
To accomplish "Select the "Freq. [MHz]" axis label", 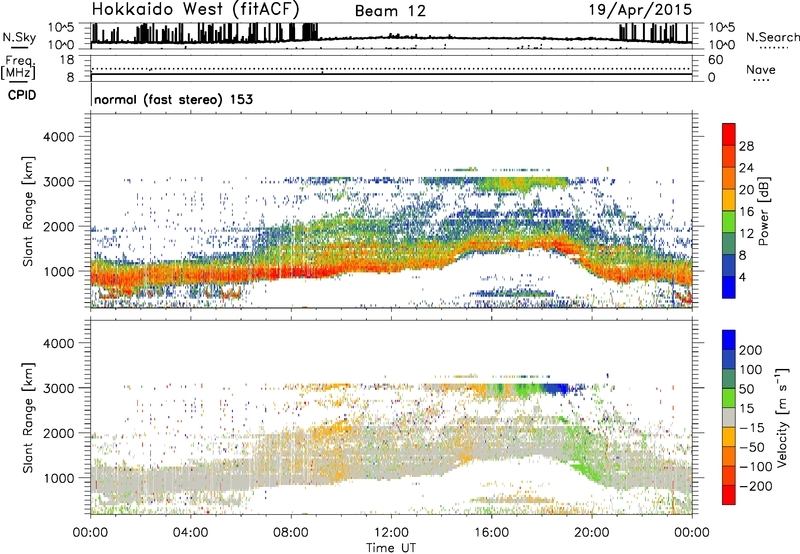I will click(x=18, y=67).
